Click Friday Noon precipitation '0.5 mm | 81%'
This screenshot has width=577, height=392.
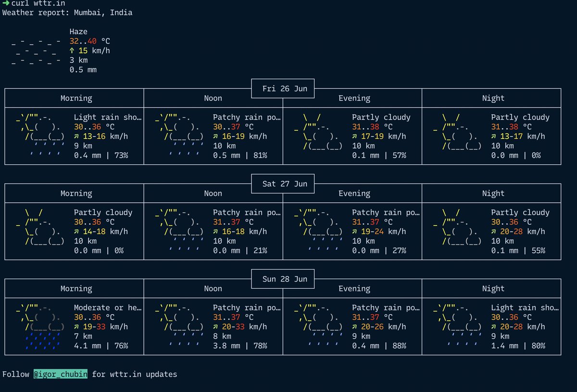(x=240, y=155)
